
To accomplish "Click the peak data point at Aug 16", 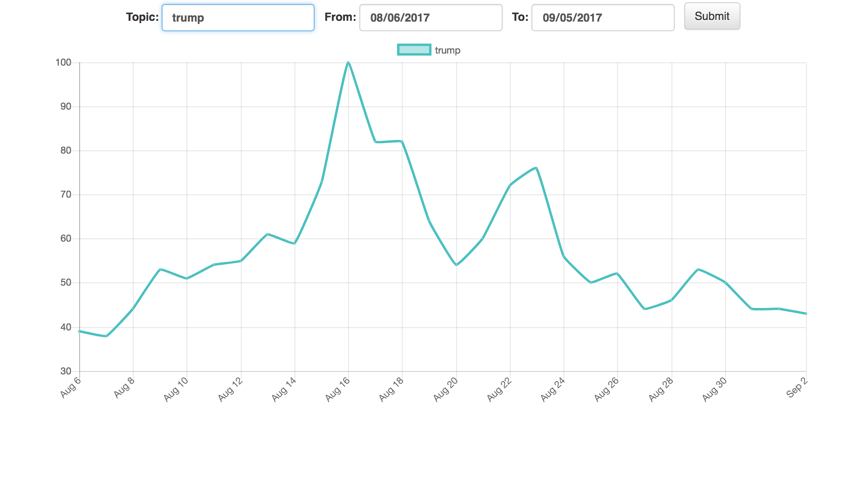I will [348, 62].
